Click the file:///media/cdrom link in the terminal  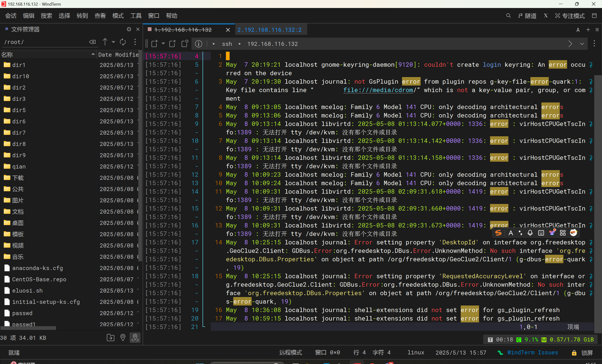(x=378, y=90)
